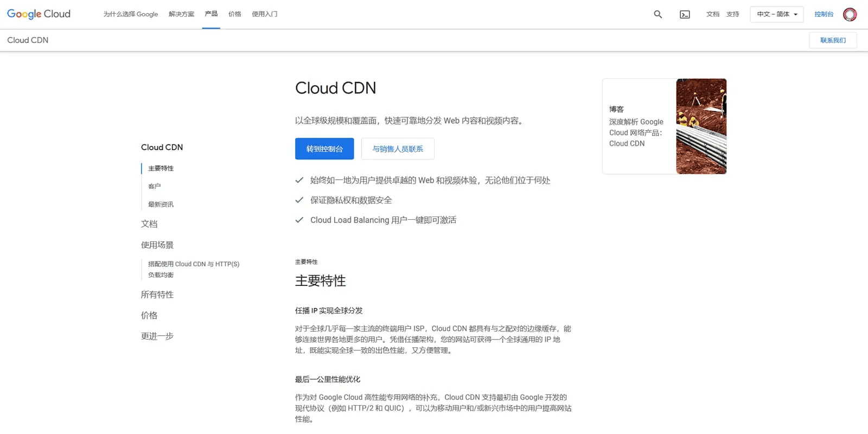Open 使用场景 section in sidebar

click(157, 245)
